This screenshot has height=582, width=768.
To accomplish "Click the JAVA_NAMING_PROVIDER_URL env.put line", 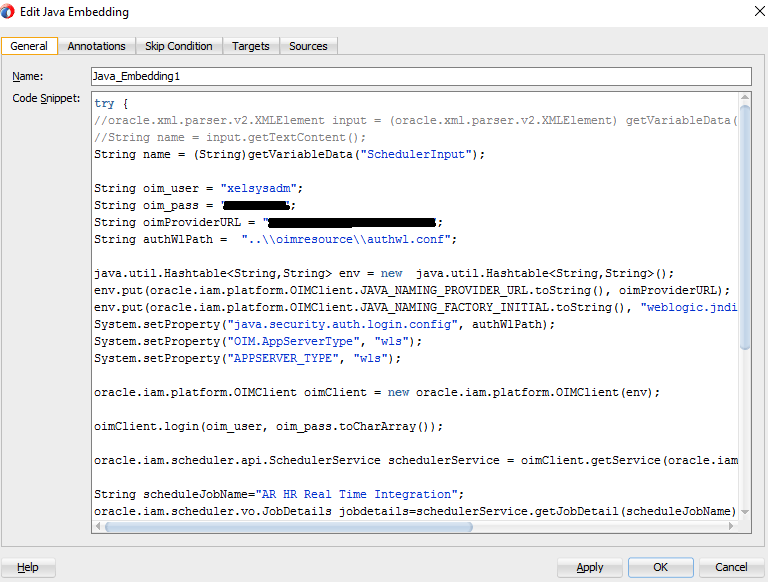I will click(412, 290).
